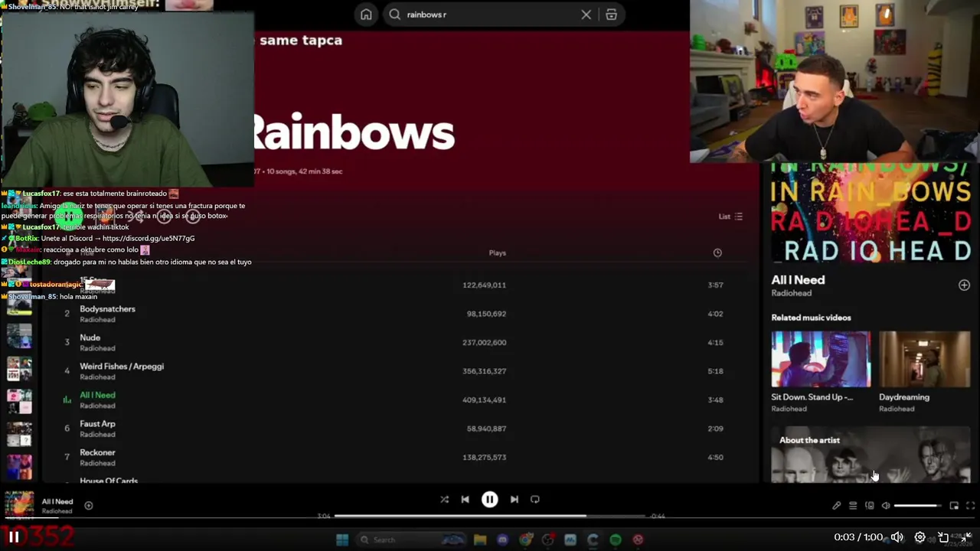Click the video player popout icon
This screenshot has height=551, width=980.
point(943,537)
